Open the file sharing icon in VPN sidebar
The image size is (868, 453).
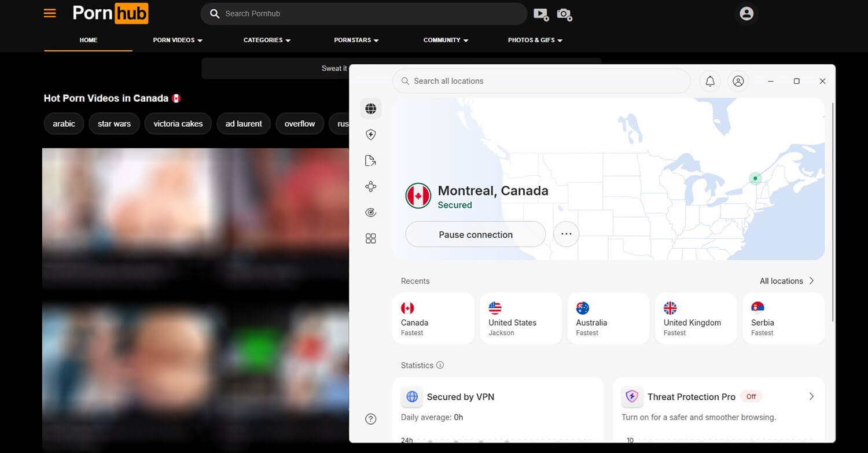[371, 161]
